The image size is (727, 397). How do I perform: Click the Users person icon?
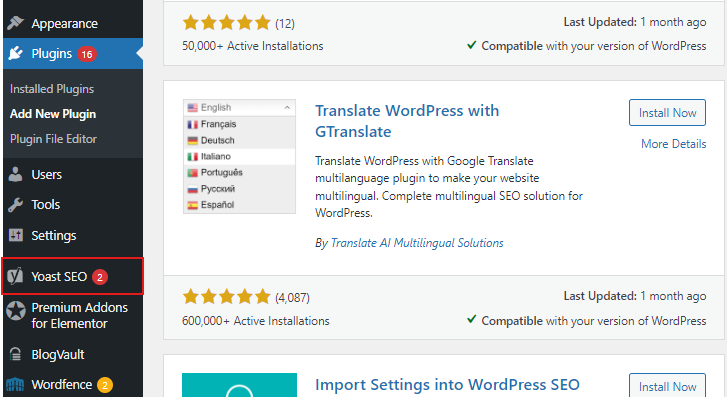(15, 174)
